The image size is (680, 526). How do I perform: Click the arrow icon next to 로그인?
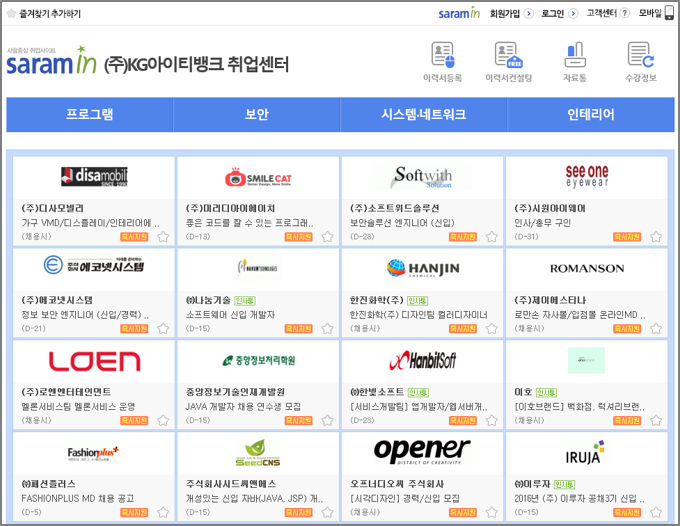(573, 13)
